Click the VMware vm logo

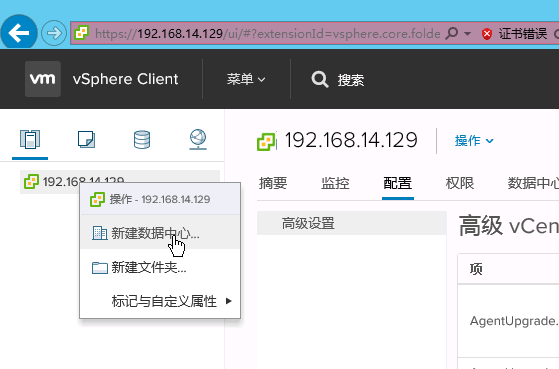(43, 79)
